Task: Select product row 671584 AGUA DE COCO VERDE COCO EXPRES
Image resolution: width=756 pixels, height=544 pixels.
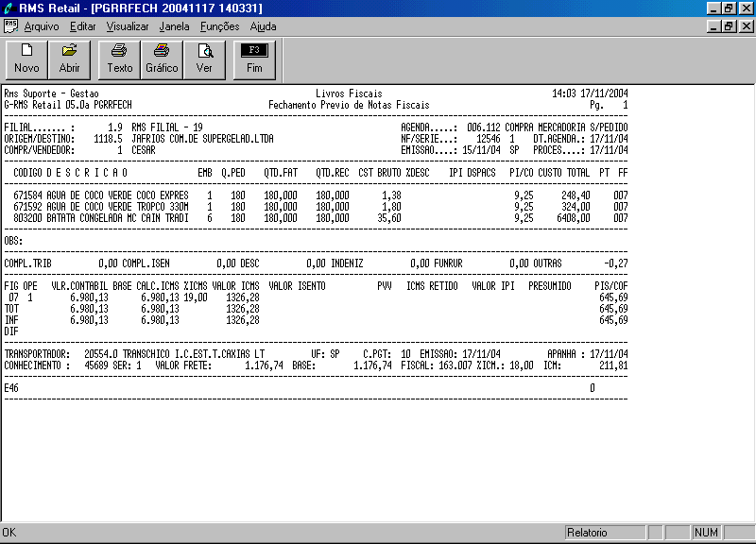Action: pyautogui.click(x=320, y=195)
